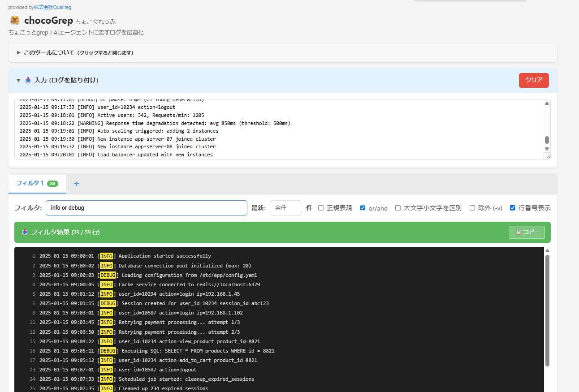This screenshot has height=392, width=579.
Task: Click the input log scroll down arrow
Action: point(547,149)
